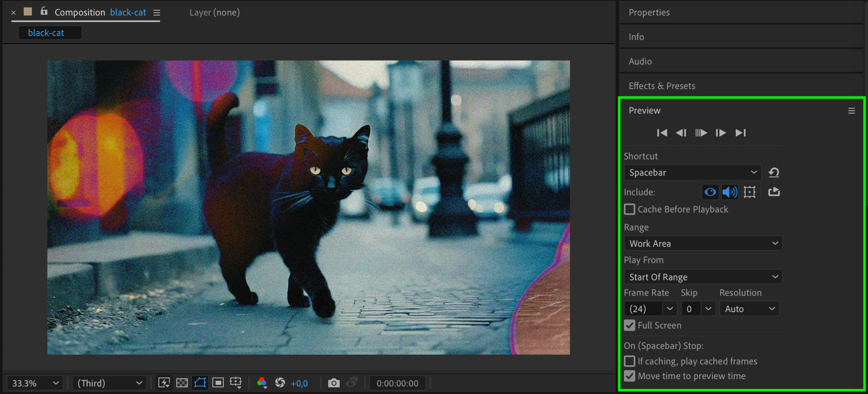
Task: Toggle include video eye icon
Action: 710,192
